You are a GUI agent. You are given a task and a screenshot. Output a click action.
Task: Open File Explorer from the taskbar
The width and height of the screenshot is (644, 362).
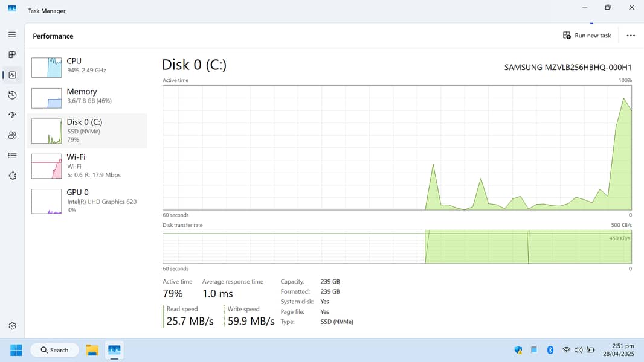tap(92, 350)
